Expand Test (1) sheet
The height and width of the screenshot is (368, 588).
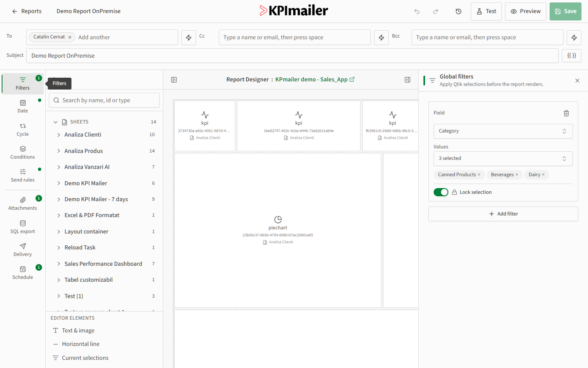click(59, 296)
